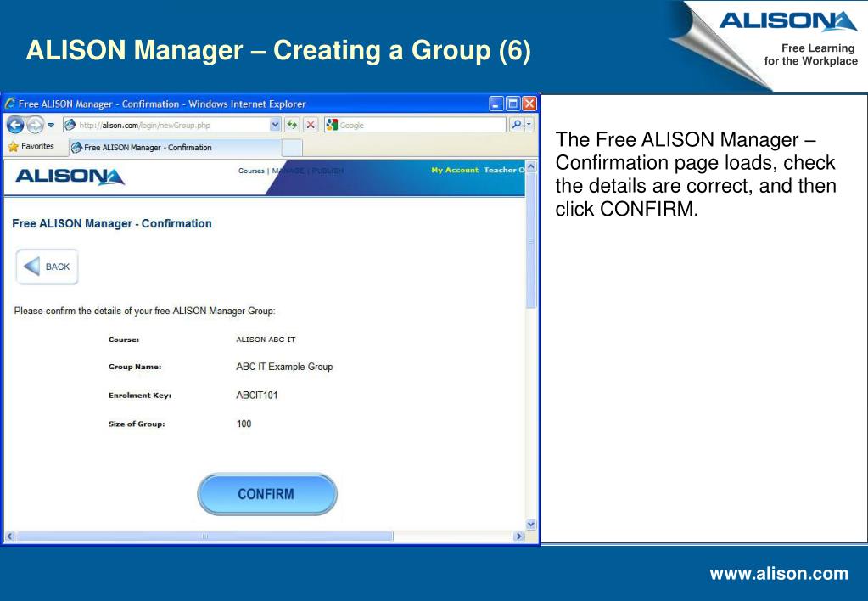Click the group size value 100
The image size is (868, 601).
pyautogui.click(x=244, y=424)
